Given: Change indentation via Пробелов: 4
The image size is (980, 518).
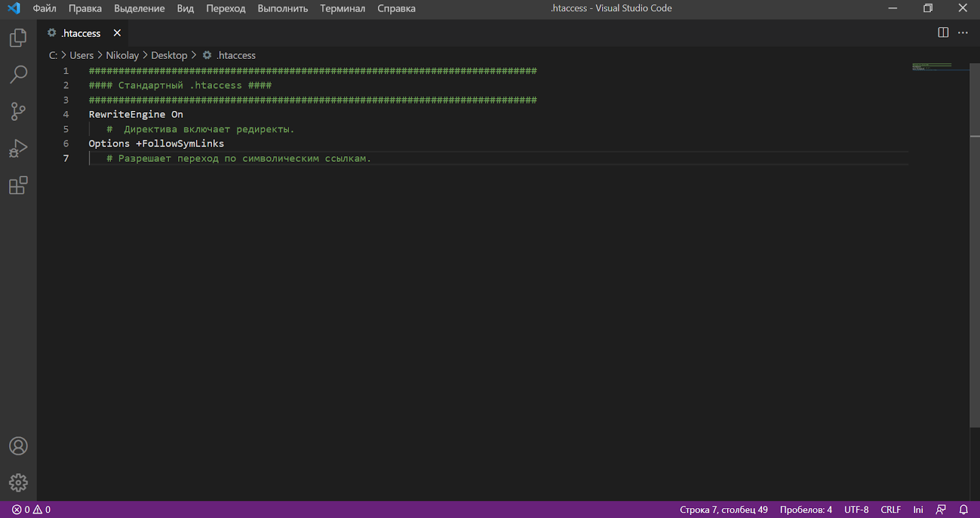Looking at the screenshot, I should pos(806,509).
